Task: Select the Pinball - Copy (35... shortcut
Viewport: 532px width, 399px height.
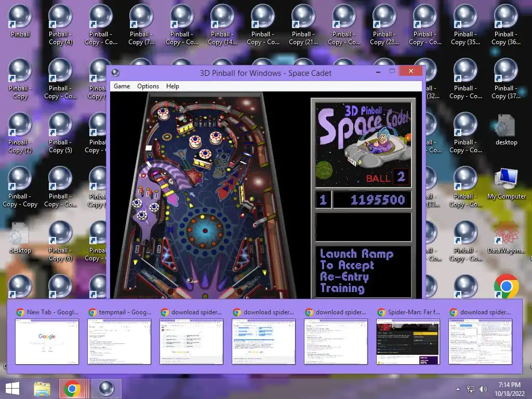Action: 465,25
